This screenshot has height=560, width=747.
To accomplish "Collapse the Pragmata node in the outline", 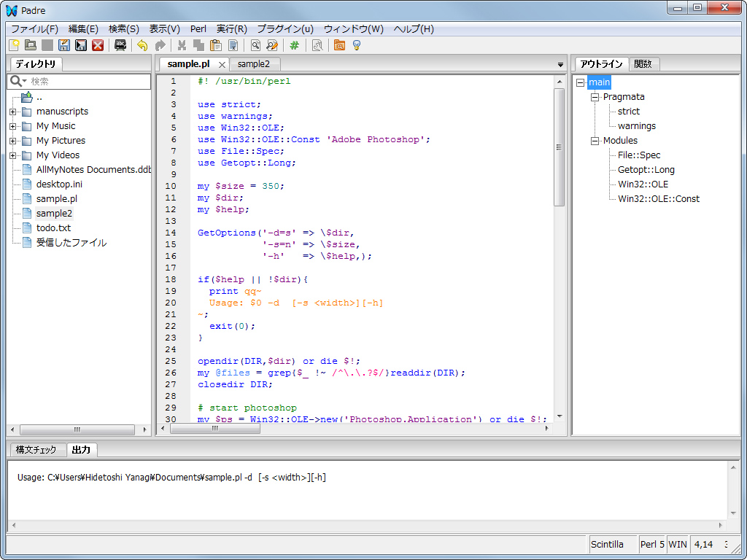I will (x=595, y=96).
